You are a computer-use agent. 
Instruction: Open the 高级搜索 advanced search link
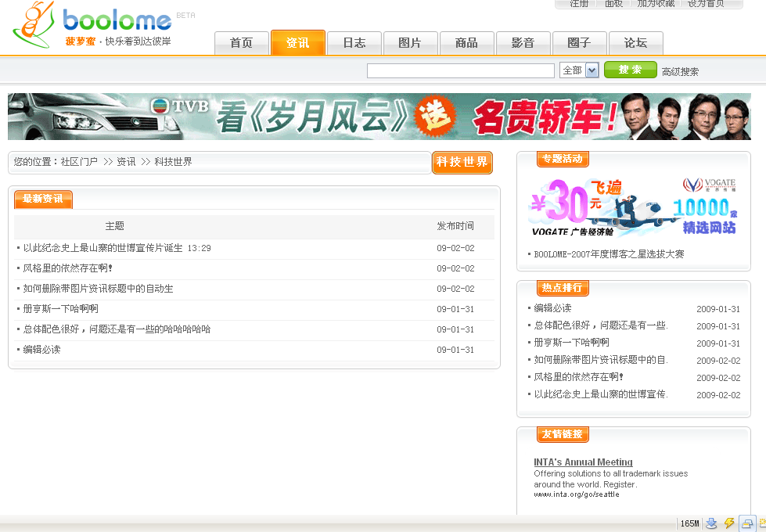[x=680, y=72]
